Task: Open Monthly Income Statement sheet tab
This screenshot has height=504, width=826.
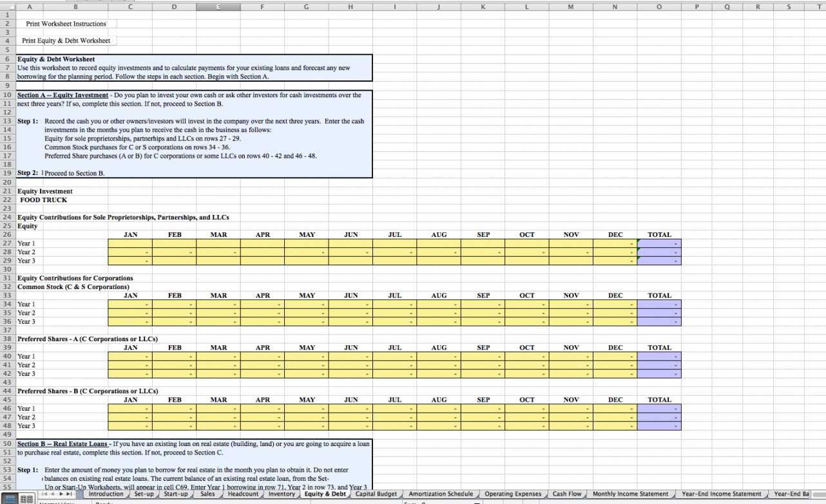Action: pos(631,494)
